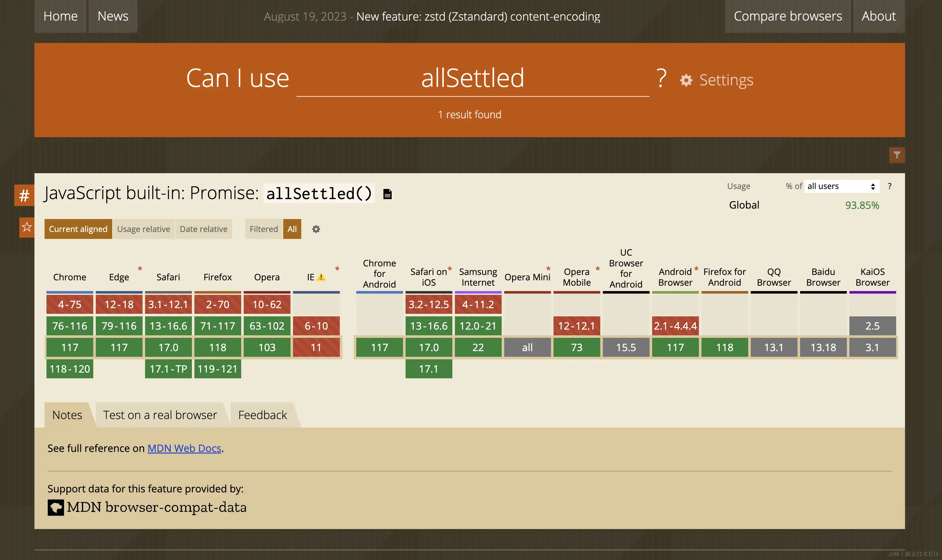Viewport: 942px width, 560px height.
Task: Open the zstd content-encoding news link
Action: tap(478, 17)
